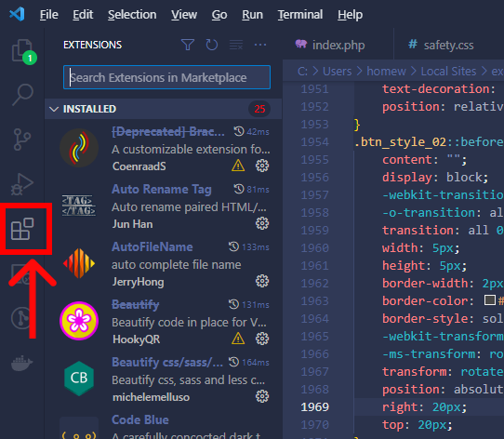Click the VS Code logo icon
Viewport: 504px width, 439px height.
tap(17, 15)
